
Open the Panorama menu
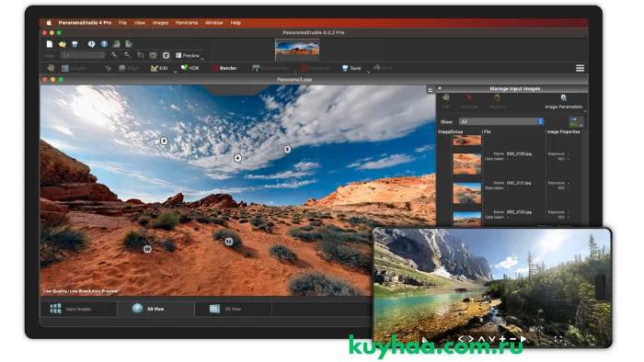tap(187, 23)
